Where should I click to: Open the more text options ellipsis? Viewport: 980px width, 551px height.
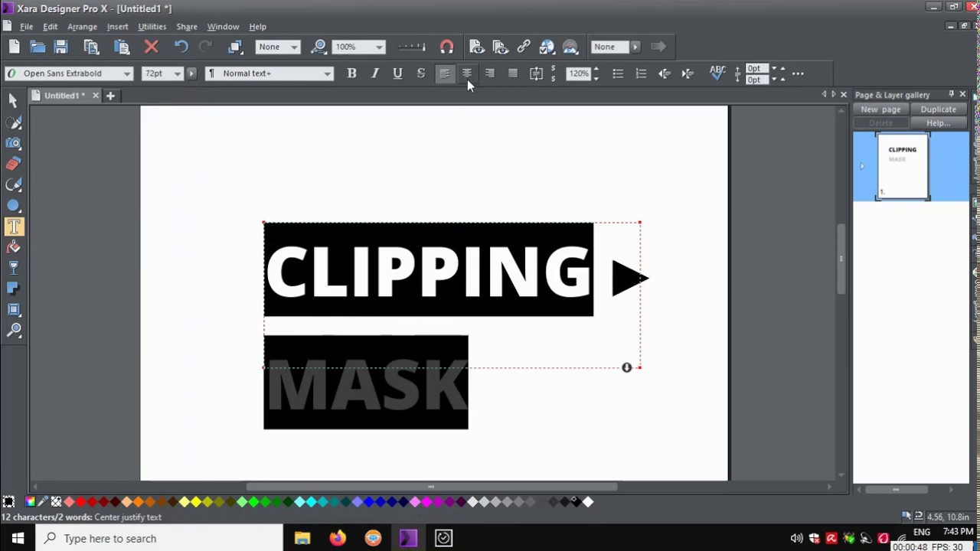798,73
